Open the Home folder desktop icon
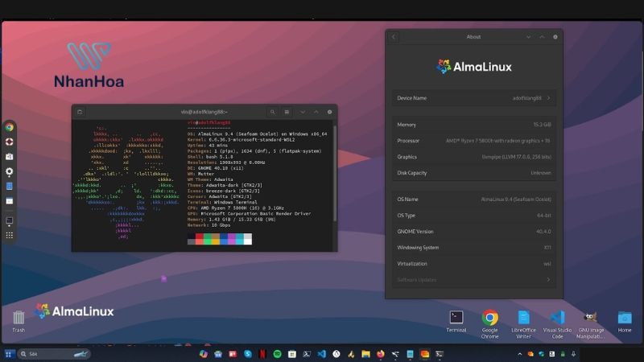This screenshot has height=362, width=644. click(625, 321)
